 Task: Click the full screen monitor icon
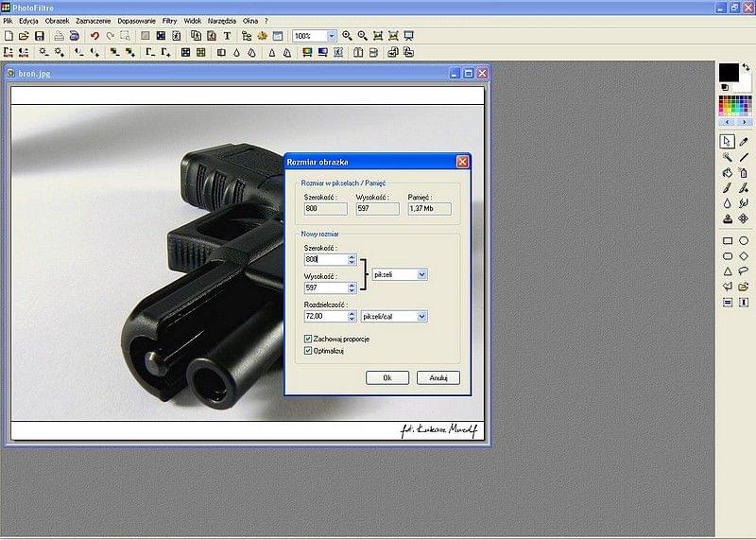coord(409,36)
